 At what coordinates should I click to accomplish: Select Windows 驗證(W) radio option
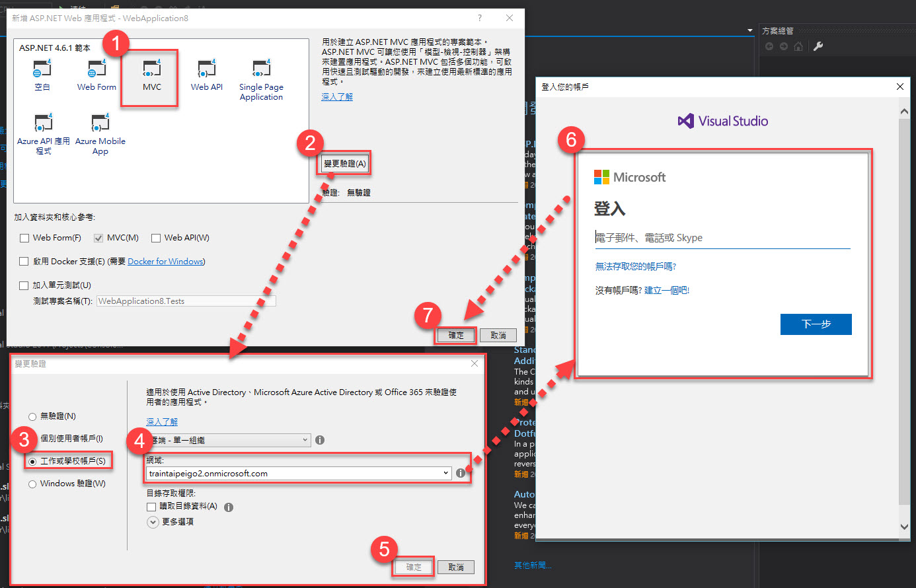(32, 484)
